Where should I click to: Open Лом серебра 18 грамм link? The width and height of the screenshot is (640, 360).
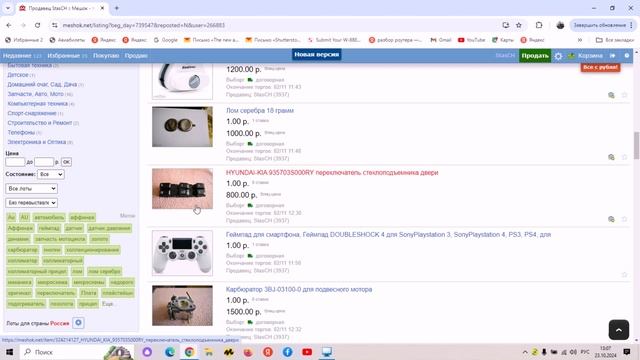click(260, 111)
